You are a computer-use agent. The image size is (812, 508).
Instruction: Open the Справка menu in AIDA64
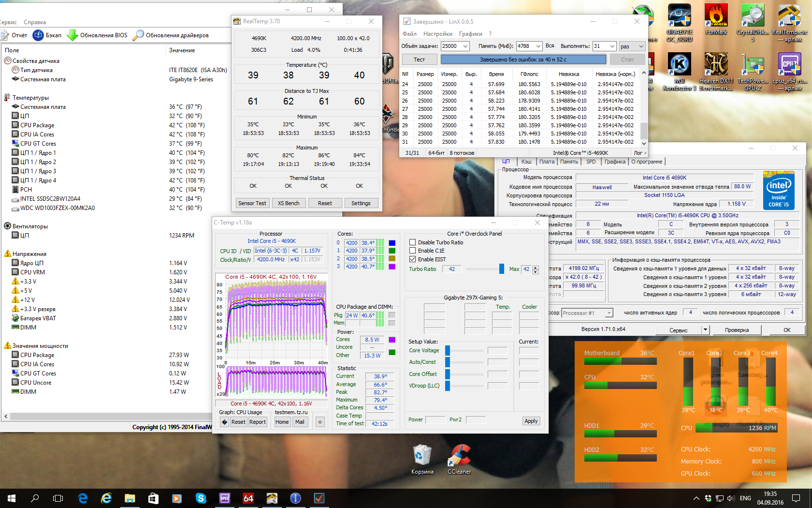coord(35,22)
